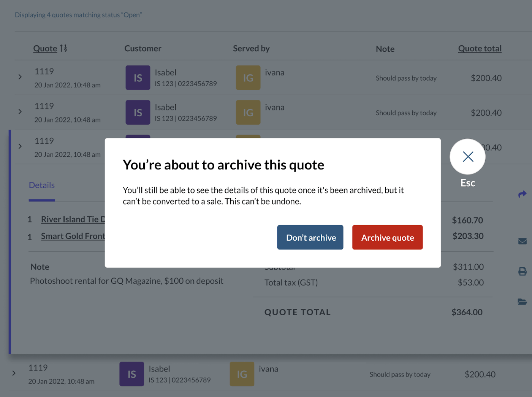Click ivana's IG avatar in the bottom row
The height and width of the screenshot is (397, 532).
tap(242, 374)
